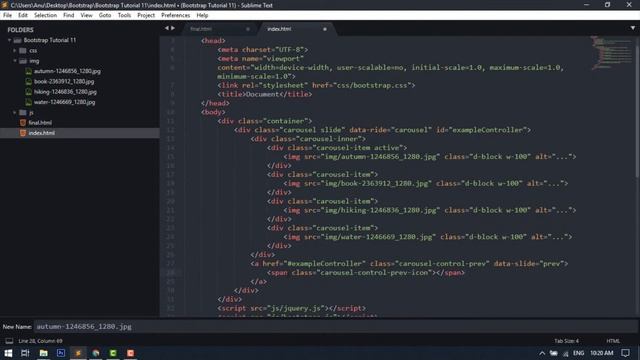Open final.html from the sidebar
640x360 pixels.
pos(40,122)
